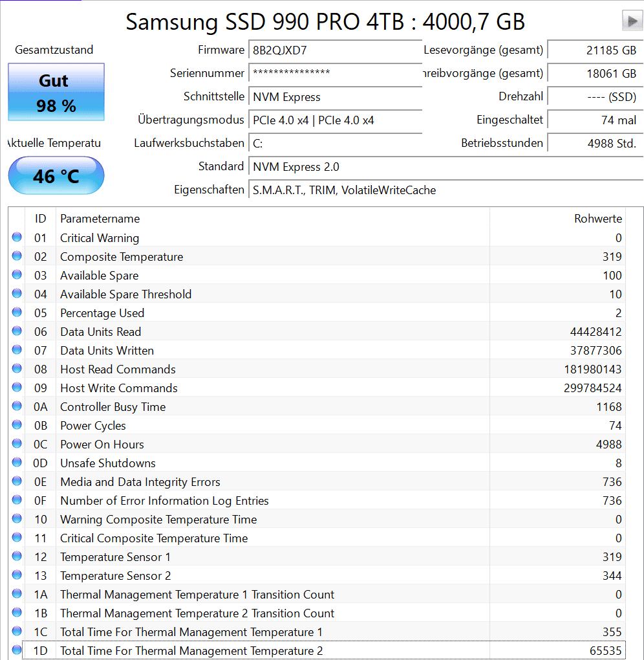Viewport: 644px width, 660px height.
Task: Click the next disk arrow button
Action: click(632, 21)
